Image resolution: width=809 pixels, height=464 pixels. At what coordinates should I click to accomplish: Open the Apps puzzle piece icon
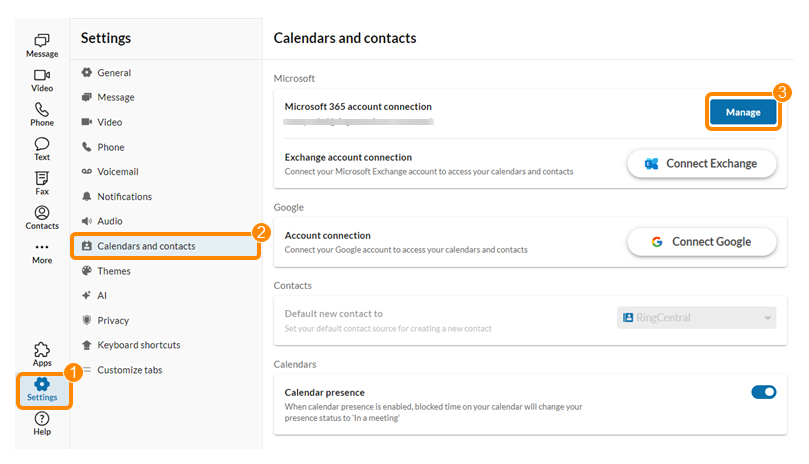point(42,350)
